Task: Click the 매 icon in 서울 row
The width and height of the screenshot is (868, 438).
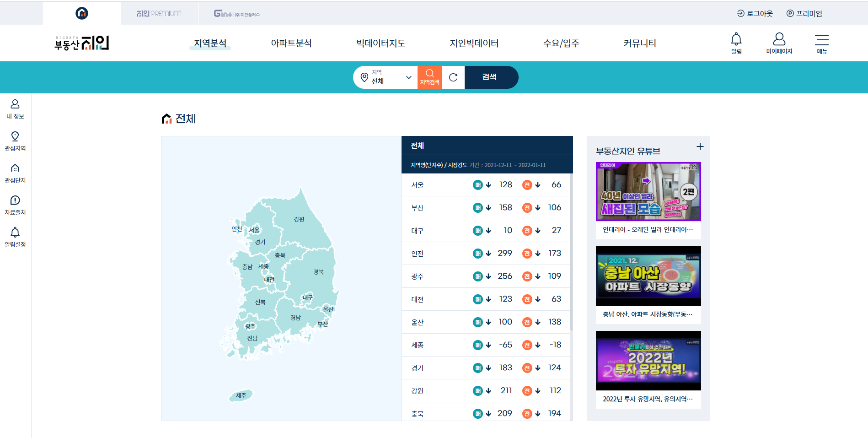Action: coord(478,185)
